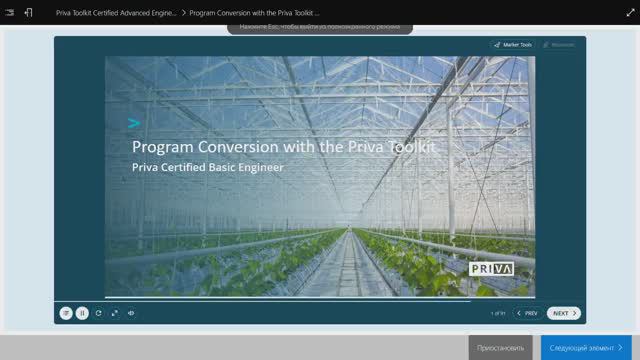Screen dimensions: 640x360
Task: Click the exit course icon
Action: pyautogui.click(x=28, y=13)
